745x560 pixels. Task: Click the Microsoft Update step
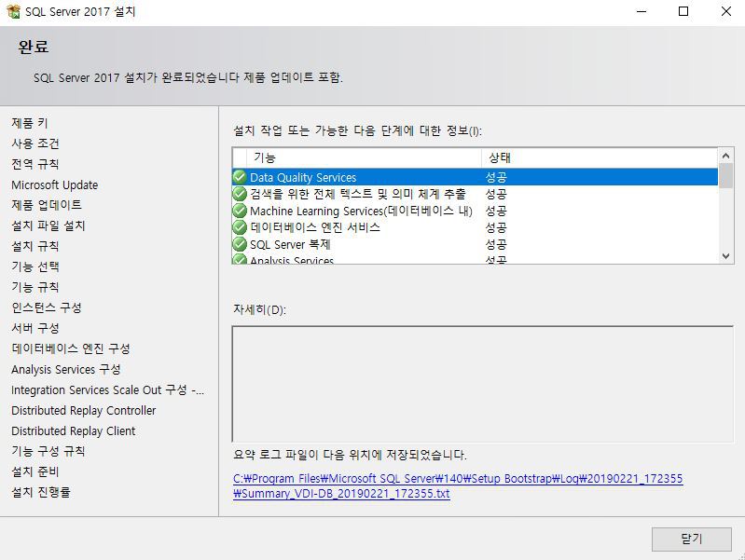55,184
